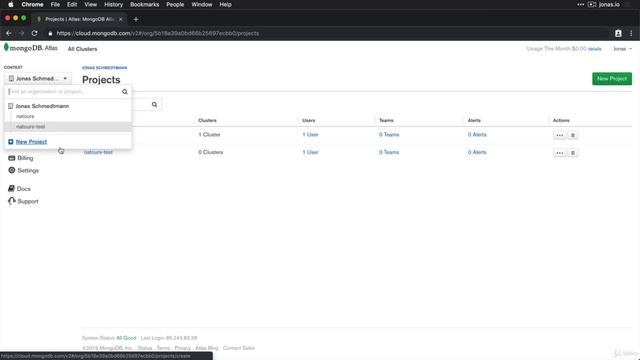Open 0 Teams link in first row
640x360 pixels.
(x=389, y=135)
